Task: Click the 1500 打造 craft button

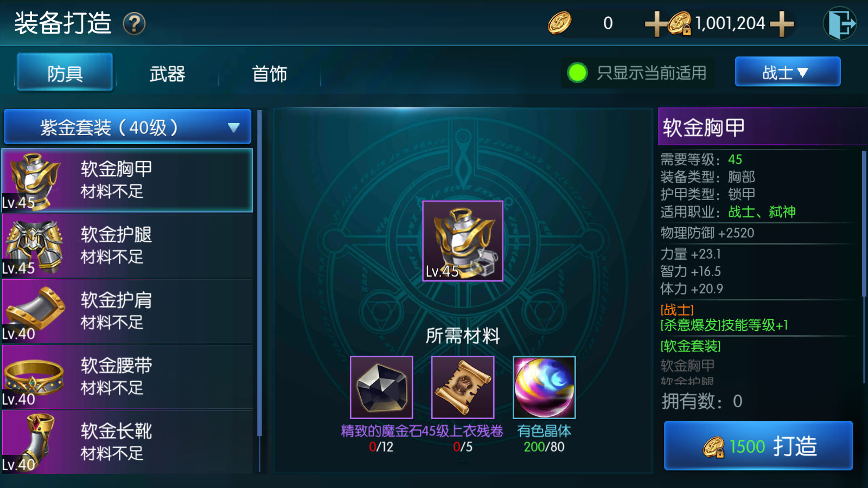Action: pos(758,446)
